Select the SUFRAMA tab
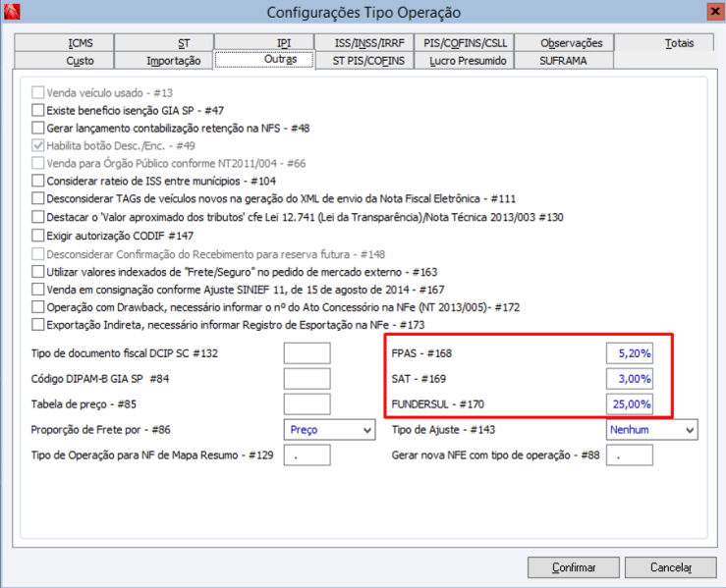Viewport: 726px width, 588px height. [564, 61]
